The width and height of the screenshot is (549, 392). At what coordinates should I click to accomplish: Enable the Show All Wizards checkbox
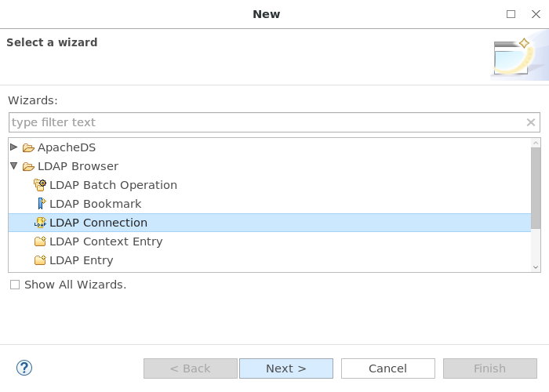click(x=15, y=285)
